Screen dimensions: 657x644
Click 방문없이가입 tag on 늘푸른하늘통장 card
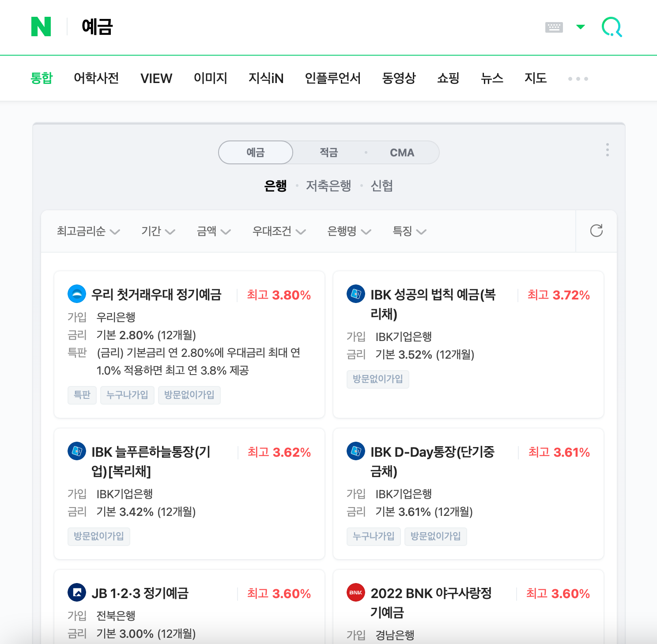[x=99, y=536]
